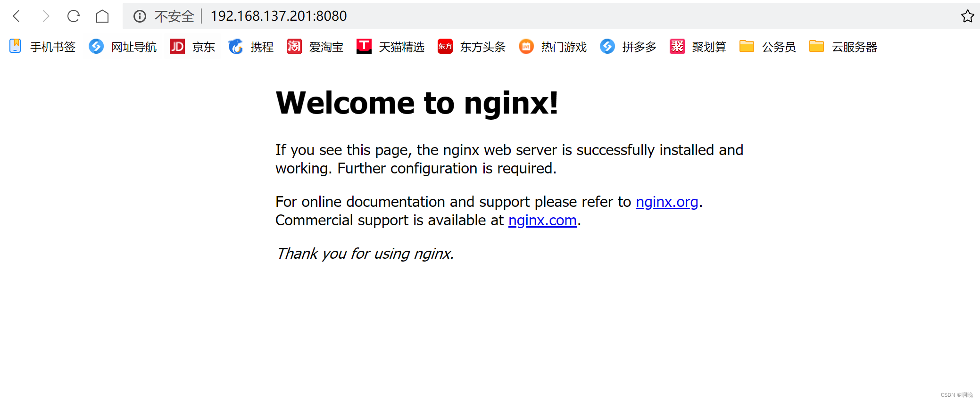Show site info for insecure connection
Viewport: 980px width, 402px height.
pyautogui.click(x=140, y=16)
